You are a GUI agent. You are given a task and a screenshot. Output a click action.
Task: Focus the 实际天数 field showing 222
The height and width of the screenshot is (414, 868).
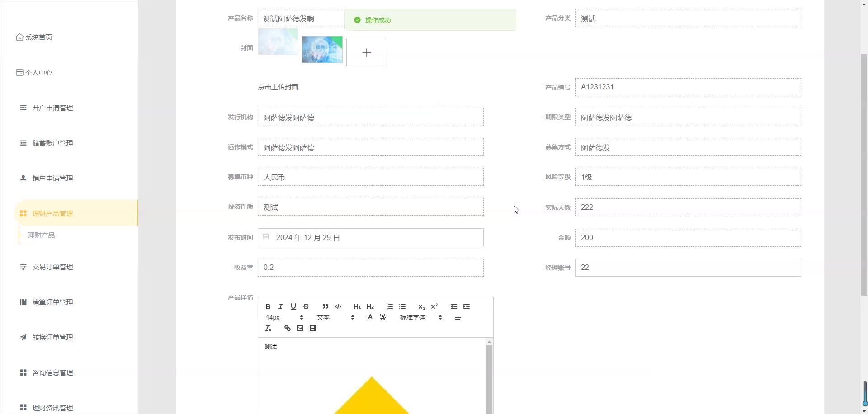[x=688, y=207]
